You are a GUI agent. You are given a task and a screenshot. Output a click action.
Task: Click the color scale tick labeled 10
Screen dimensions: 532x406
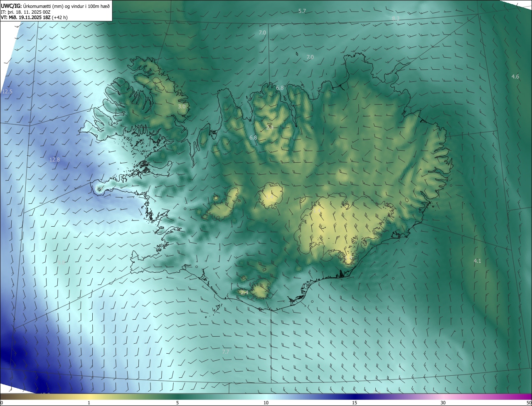266,403
